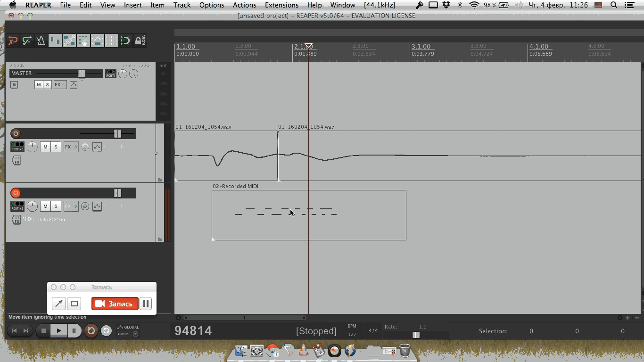Toggle the locking padlock icon
644x362 pixels.
coord(140,41)
